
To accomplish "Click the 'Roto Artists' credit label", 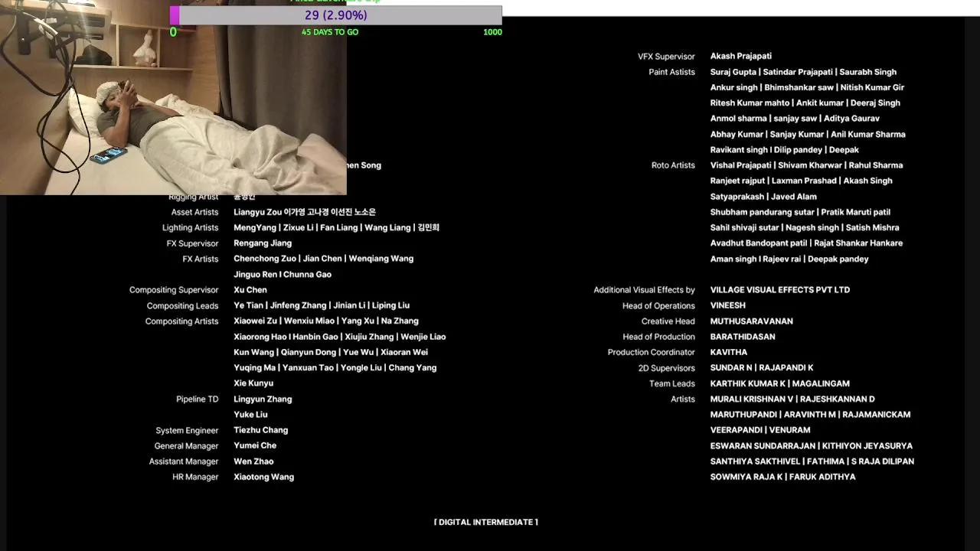I will coord(673,165).
